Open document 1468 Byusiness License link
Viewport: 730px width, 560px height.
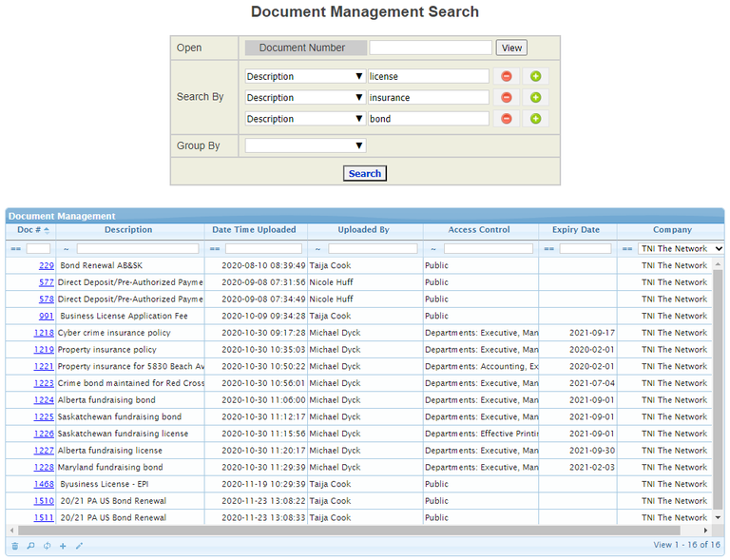[44, 484]
